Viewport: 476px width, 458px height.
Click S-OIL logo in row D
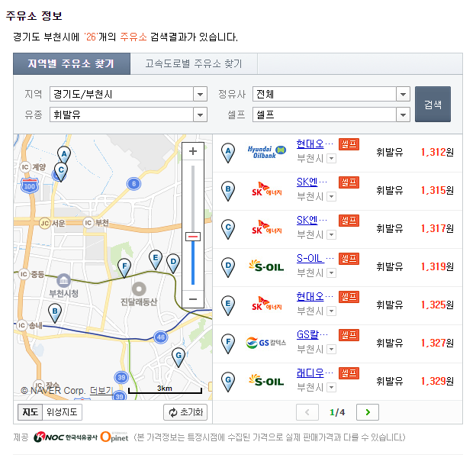click(x=267, y=266)
